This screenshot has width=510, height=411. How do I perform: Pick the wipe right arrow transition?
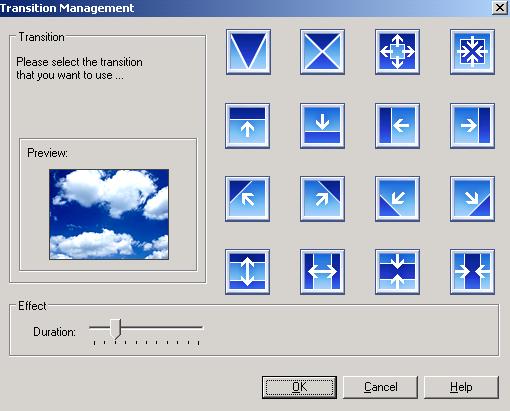coord(472,126)
